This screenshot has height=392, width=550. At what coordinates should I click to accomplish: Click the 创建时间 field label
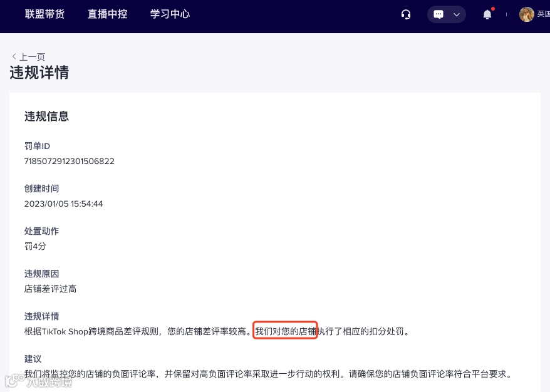point(41,188)
